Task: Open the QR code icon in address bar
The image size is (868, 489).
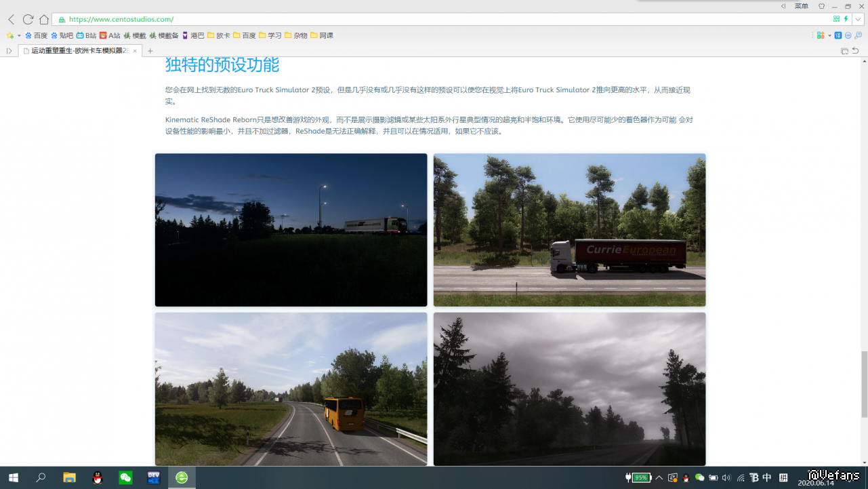Action: pyautogui.click(x=836, y=19)
